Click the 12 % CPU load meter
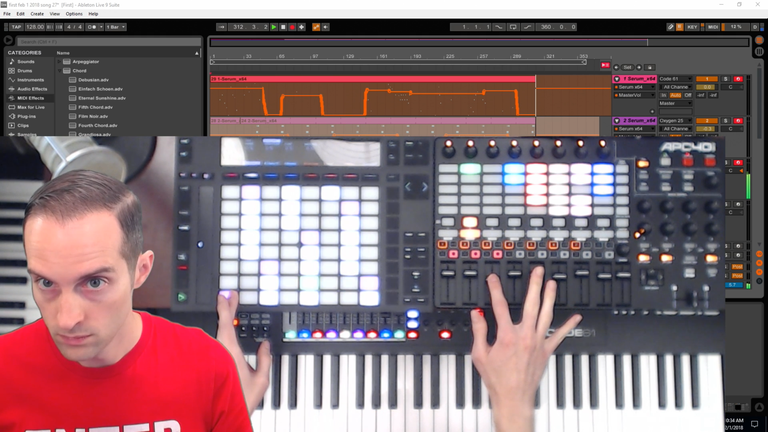Screen dimensions: 768x432 pyautogui.click(x=736, y=27)
